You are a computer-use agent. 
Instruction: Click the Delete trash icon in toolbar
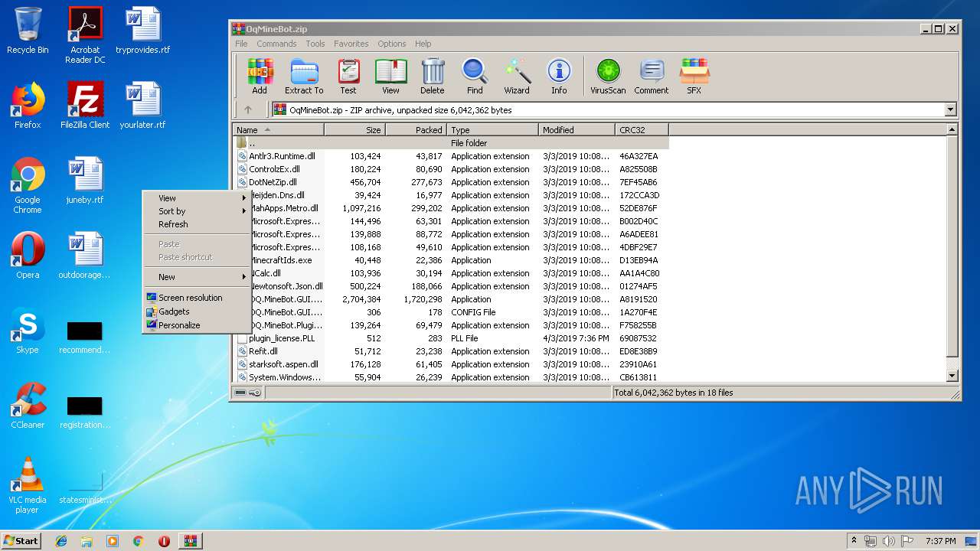433,77
